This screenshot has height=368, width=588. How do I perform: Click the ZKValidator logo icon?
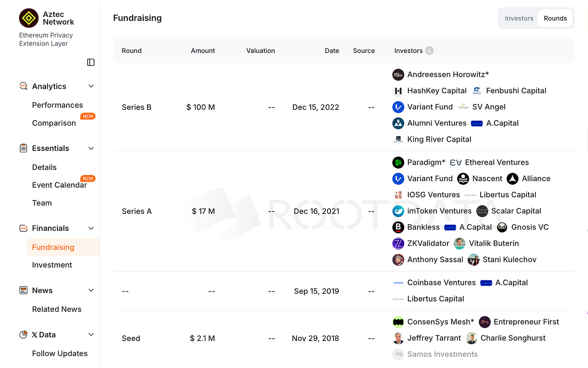(398, 243)
